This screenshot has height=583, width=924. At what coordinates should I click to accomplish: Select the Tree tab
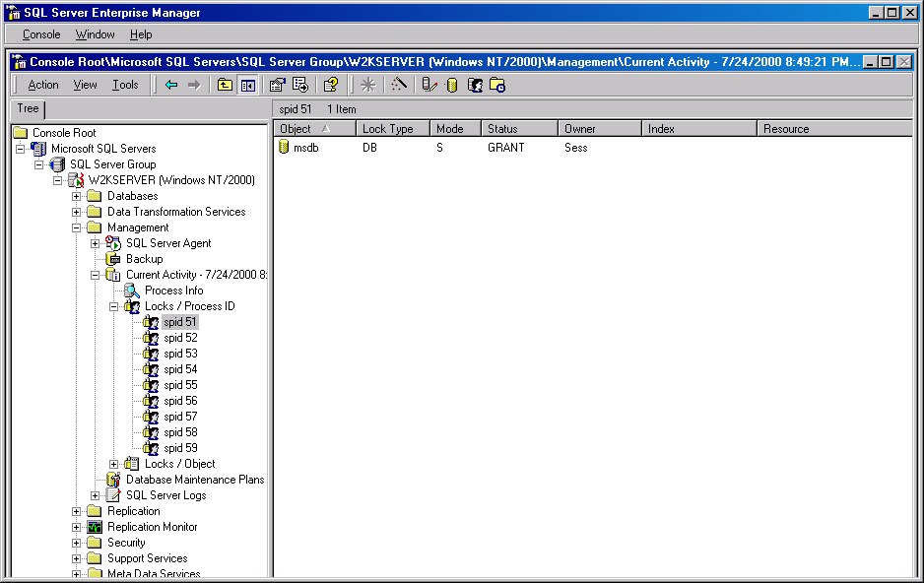click(28, 109)
